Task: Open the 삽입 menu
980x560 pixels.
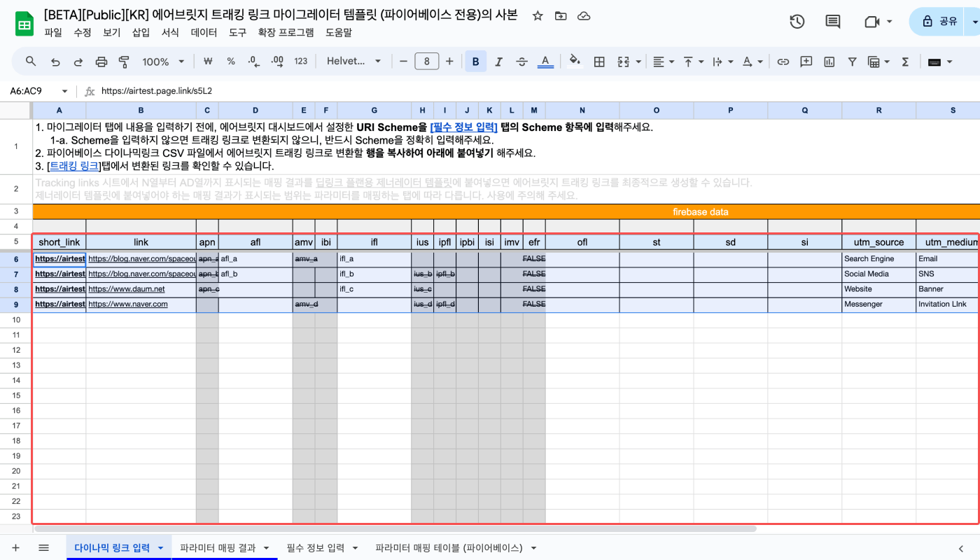Action: [141, 32]
